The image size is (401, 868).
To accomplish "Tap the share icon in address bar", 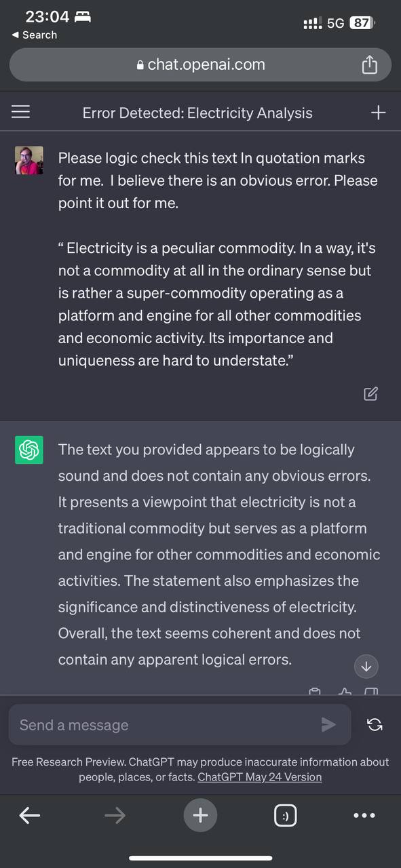I will point(369,65).
